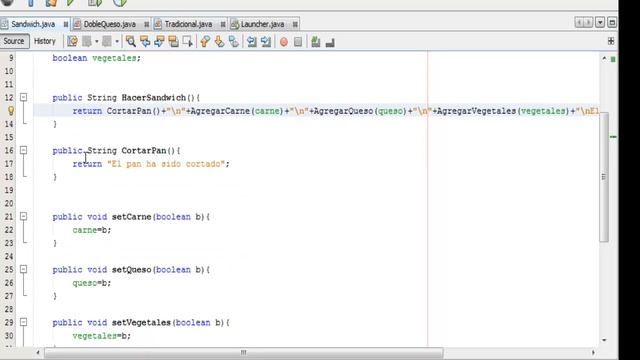This screenshot has height=360, width=640.
Task: Click on 'carne=b;' statement
Action: point(92,230)
